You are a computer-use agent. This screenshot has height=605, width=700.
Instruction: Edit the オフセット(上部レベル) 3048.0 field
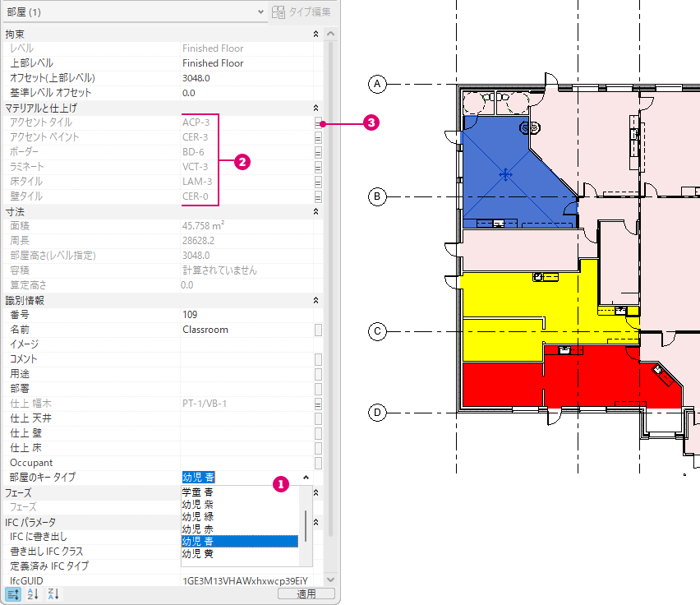(246, 78)
